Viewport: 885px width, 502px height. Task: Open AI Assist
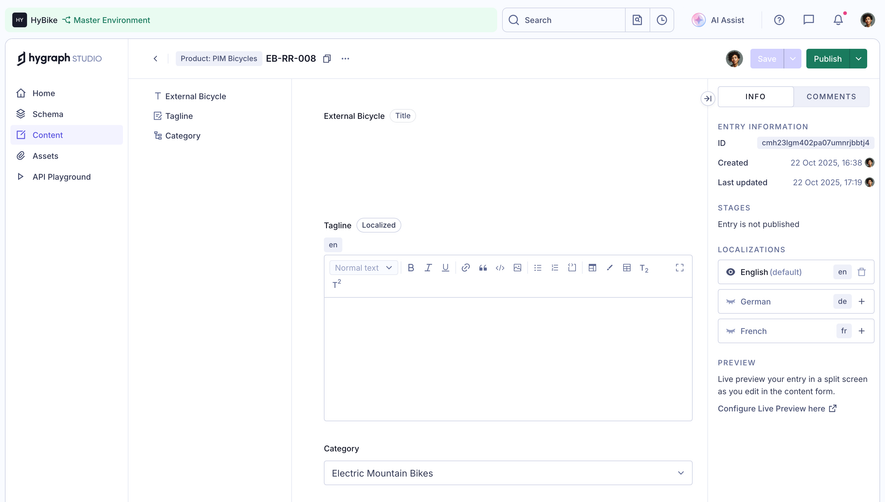click(718, 20)
